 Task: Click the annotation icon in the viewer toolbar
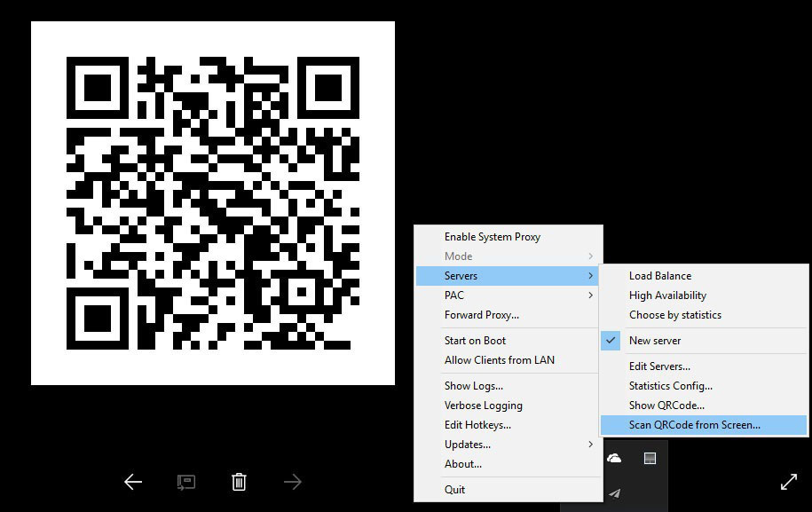(185, 482)
